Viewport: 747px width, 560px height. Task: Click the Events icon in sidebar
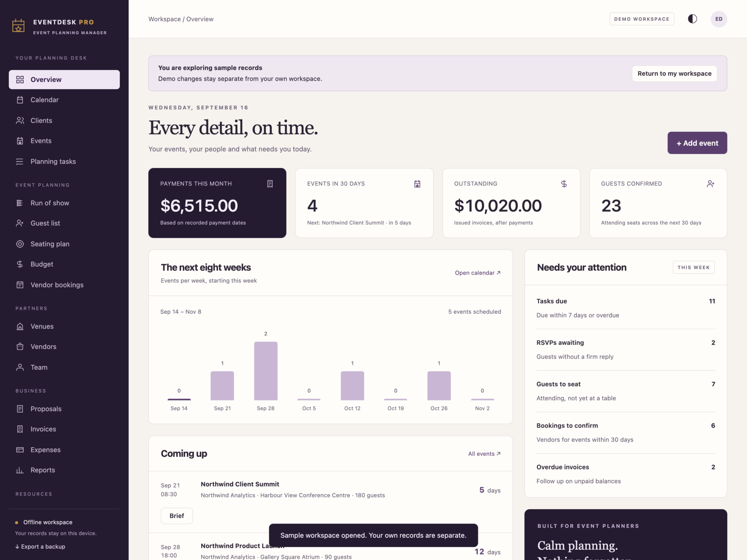[20, 141]
